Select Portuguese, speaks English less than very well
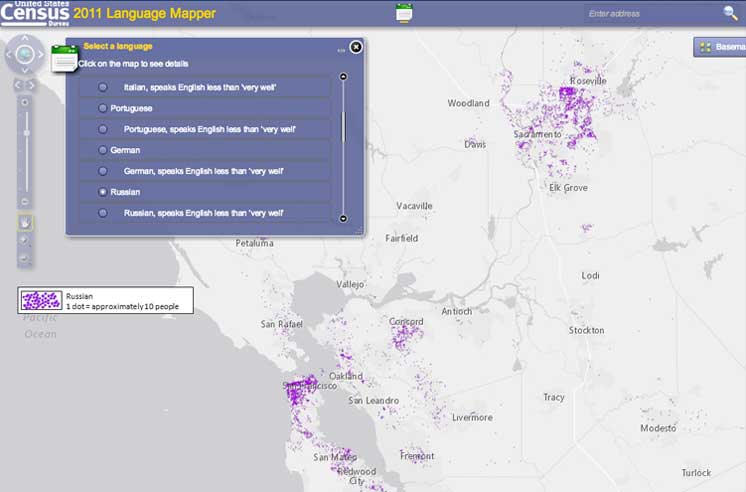The height and width of the screenshot is (492, 746). [102, 129]
